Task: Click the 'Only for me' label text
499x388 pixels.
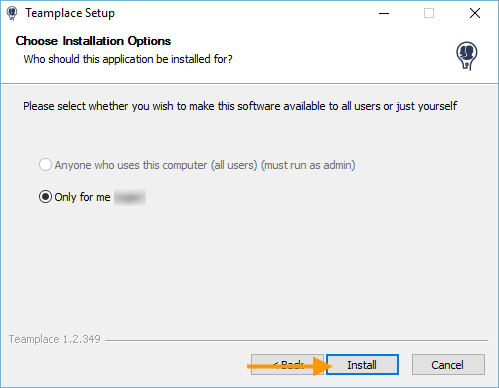Action: 82,197
